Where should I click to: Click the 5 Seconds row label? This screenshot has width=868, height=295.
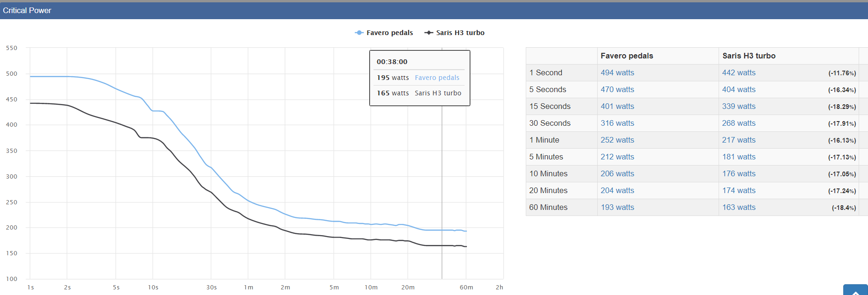point(548,89)
